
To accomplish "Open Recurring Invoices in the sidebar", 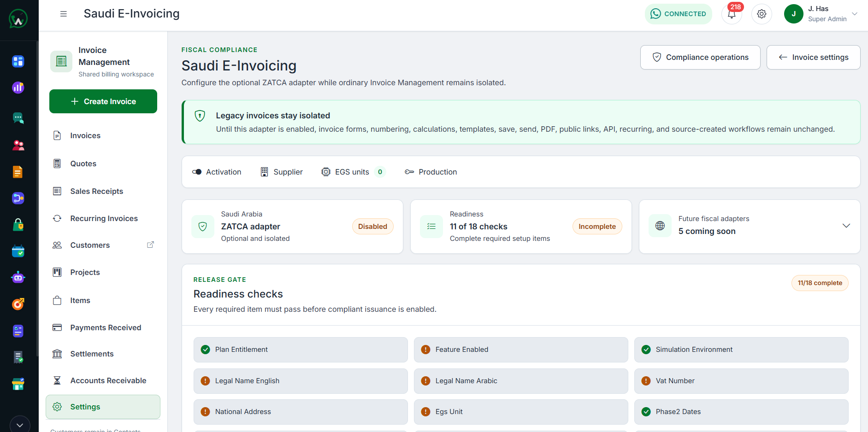I will coord(103,218).
